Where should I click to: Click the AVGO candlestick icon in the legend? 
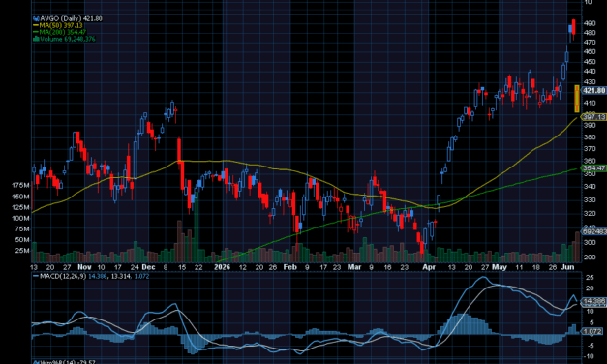(36, 18)
